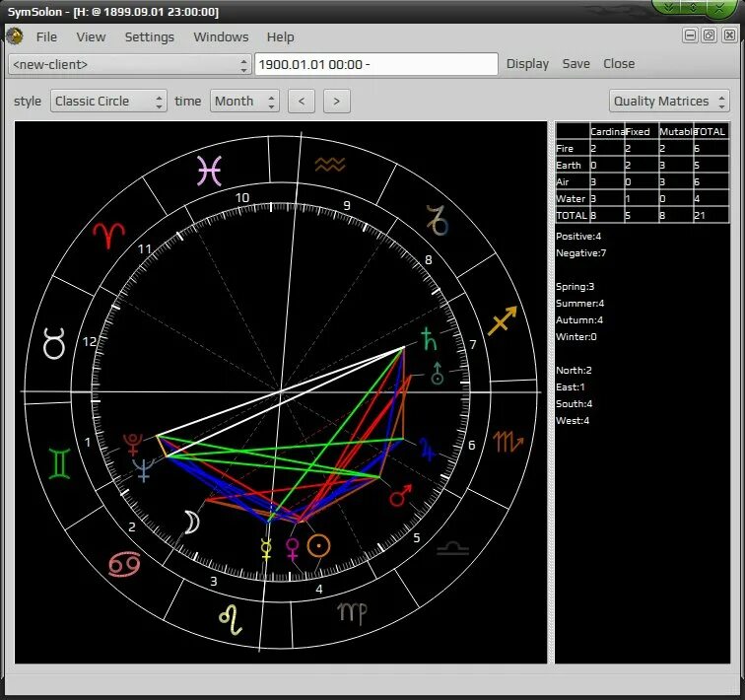This screenshot has width=745, height=700.
Task: Click the Gemini zodiac glyph
Action: 59,463
